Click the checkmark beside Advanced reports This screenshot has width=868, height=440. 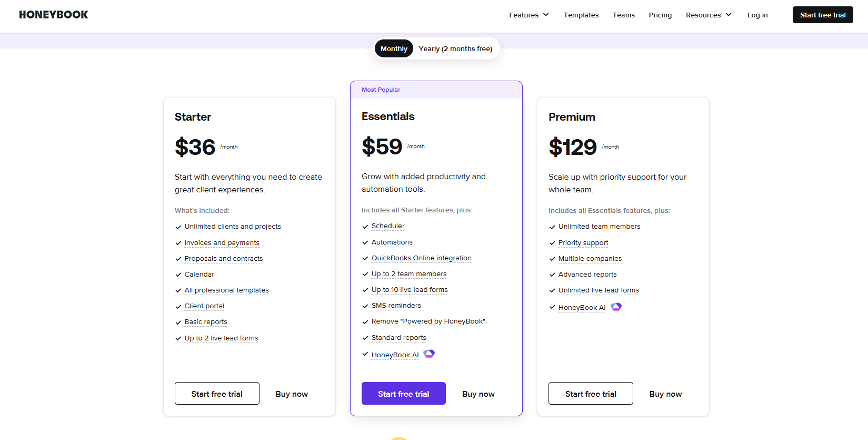point(552,275)
